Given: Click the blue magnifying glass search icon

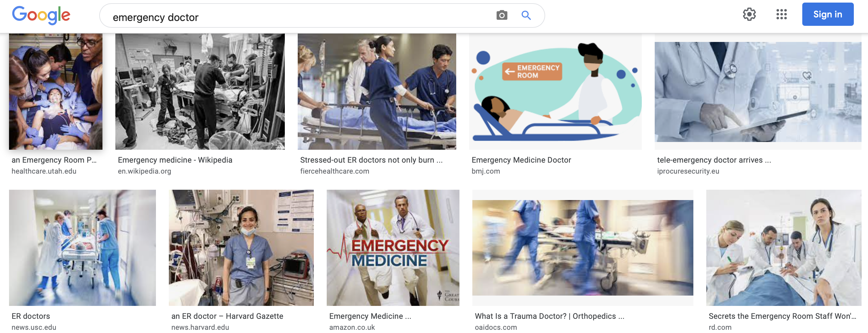Looking at the screenshot, I should tap(526, 15).
